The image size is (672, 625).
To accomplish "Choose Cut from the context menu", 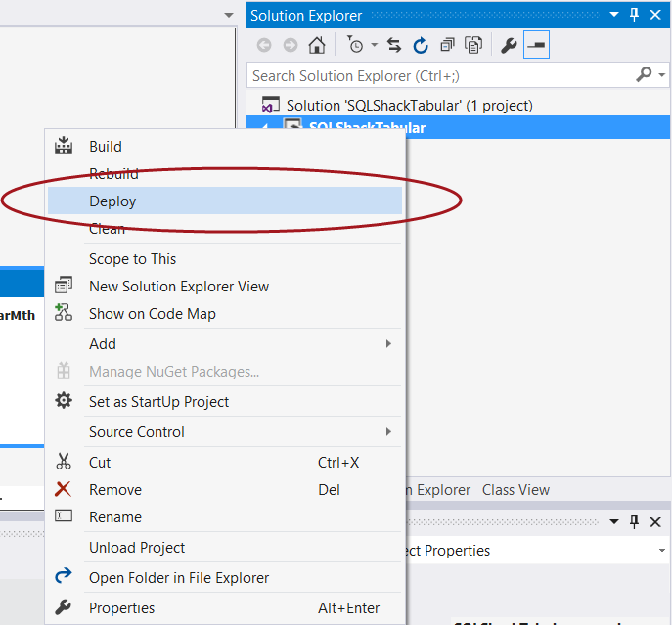I will click(x=225, y=463).
